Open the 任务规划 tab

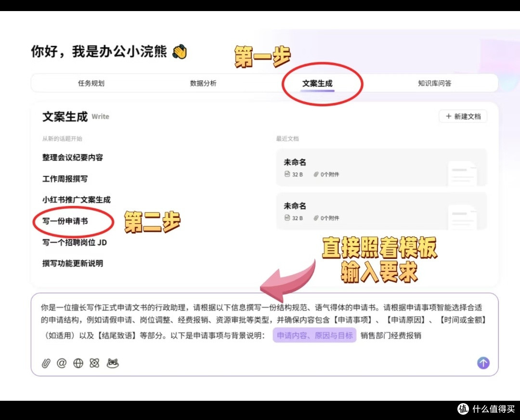tap(91, 83)
